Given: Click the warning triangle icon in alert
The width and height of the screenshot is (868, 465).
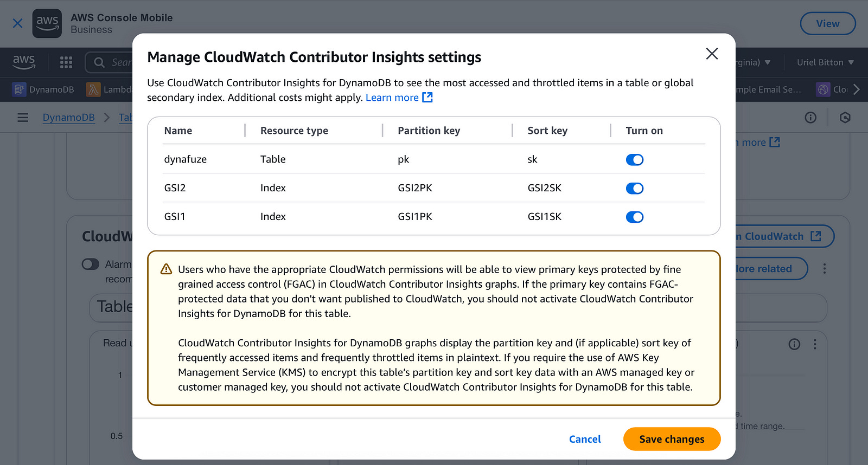Looking at the screenshot, I should [166, 269].
